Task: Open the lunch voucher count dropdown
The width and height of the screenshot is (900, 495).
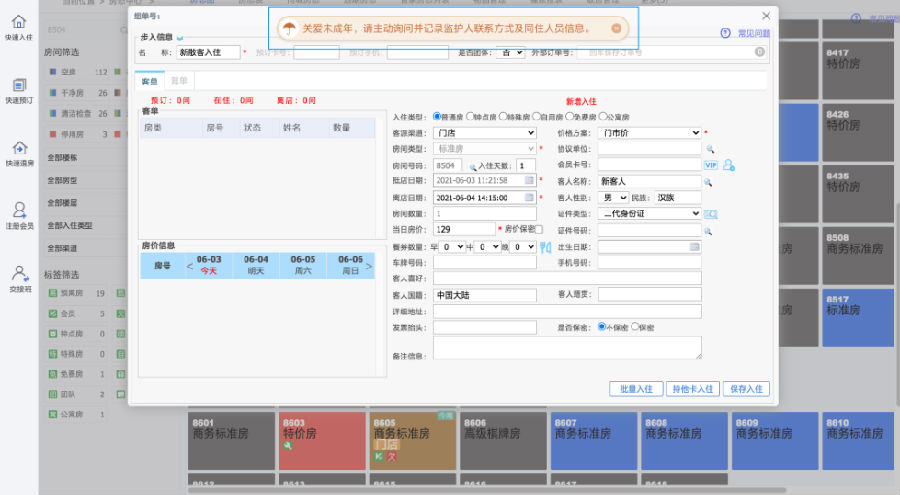Action: click(487, 247)
